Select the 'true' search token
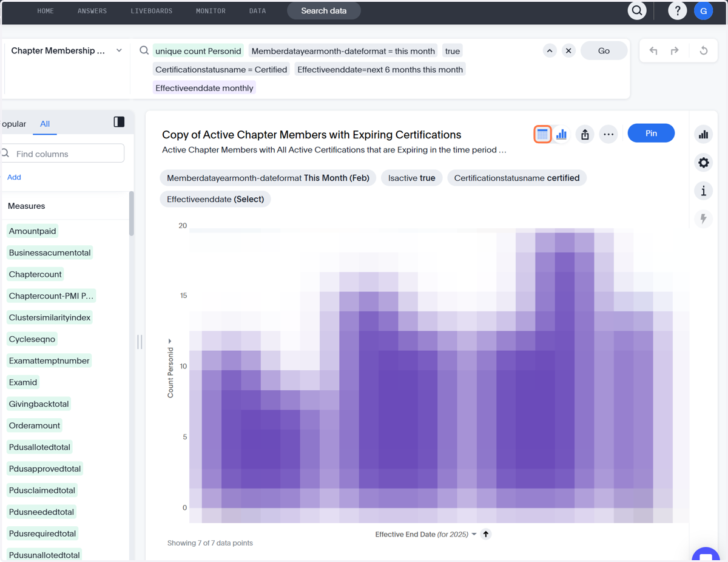The height and width of the screenshot is (562, 728). pyautogui.click(x=453, y=51)
